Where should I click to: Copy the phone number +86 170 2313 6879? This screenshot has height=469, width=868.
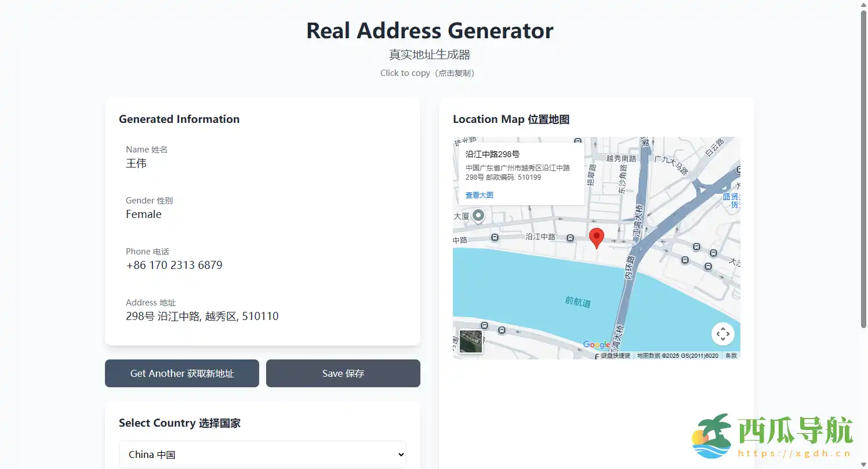174,266
